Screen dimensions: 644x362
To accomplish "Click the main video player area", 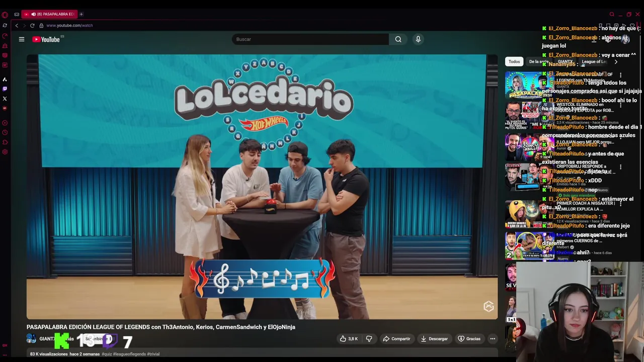I will pyautogui.click(x=262, y=187).
